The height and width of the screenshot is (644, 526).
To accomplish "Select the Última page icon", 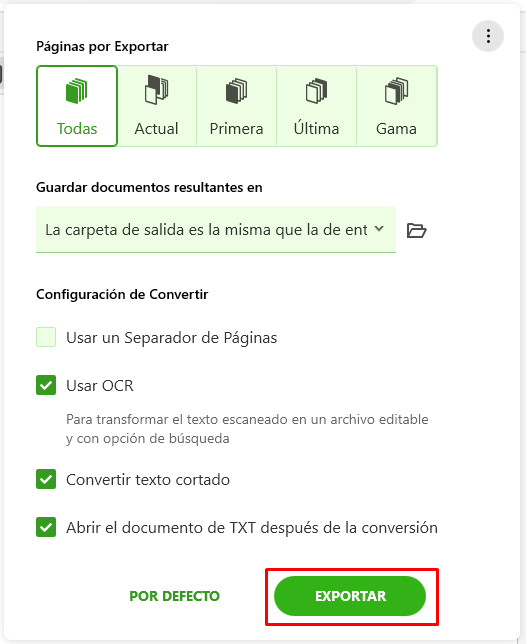I will (316, 91).
